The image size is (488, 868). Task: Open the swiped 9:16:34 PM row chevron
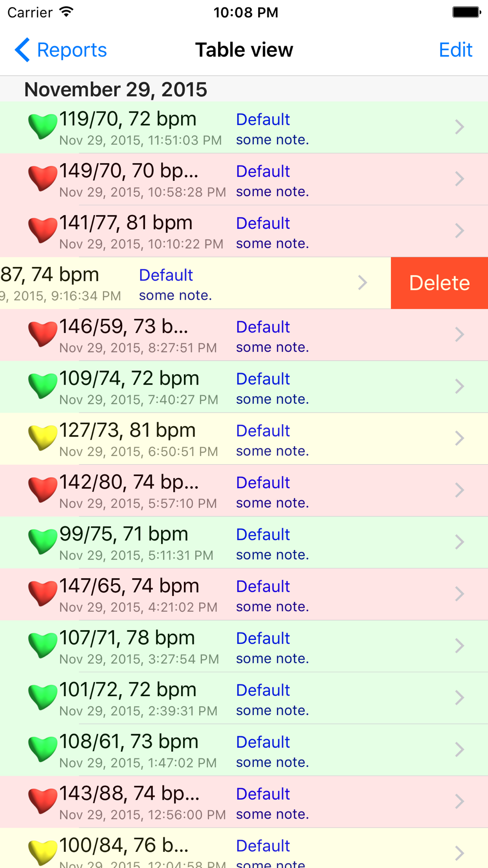362,283
